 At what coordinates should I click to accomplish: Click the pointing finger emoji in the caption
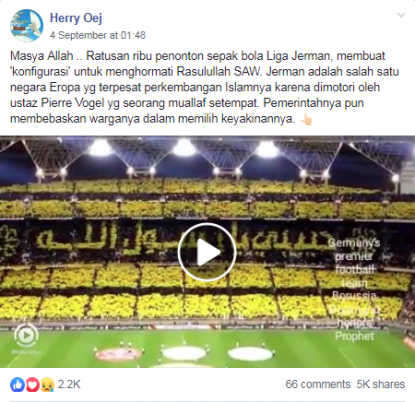[306, 119]
